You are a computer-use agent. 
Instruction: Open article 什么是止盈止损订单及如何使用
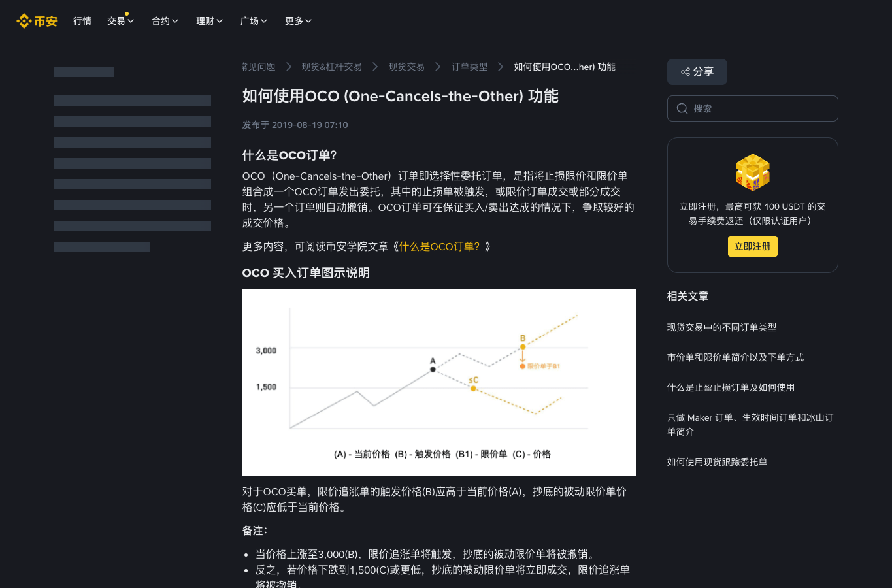pos(731,387)
